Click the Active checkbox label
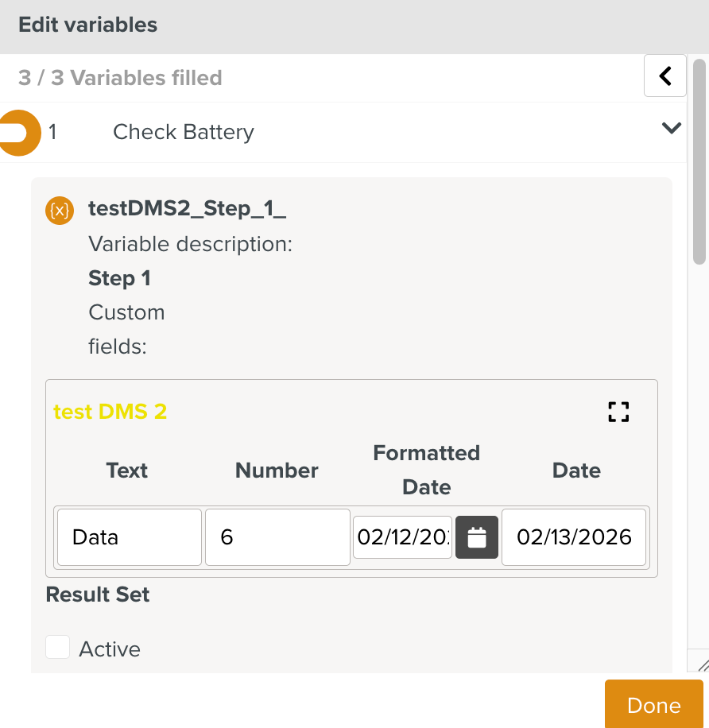Screen dimensions: 709x728 pyautogui.click(x=110, y=649)
